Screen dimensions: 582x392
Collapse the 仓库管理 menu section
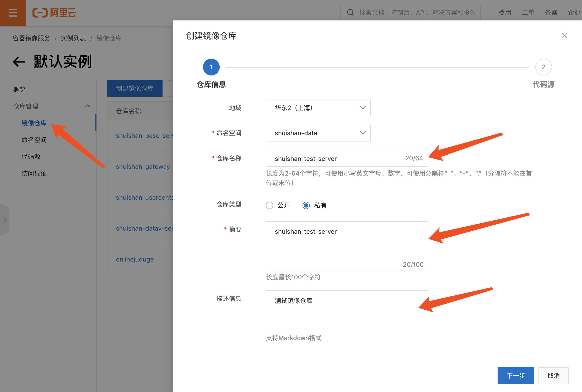(88, 106)
